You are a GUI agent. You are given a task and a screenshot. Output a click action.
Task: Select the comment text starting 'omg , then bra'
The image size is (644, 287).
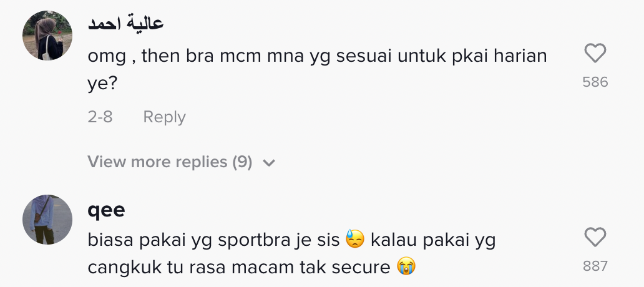[317, 56]
